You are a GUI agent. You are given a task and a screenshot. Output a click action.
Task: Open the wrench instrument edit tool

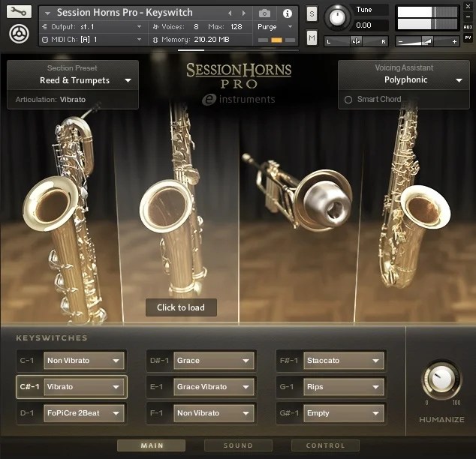[19, 12]
